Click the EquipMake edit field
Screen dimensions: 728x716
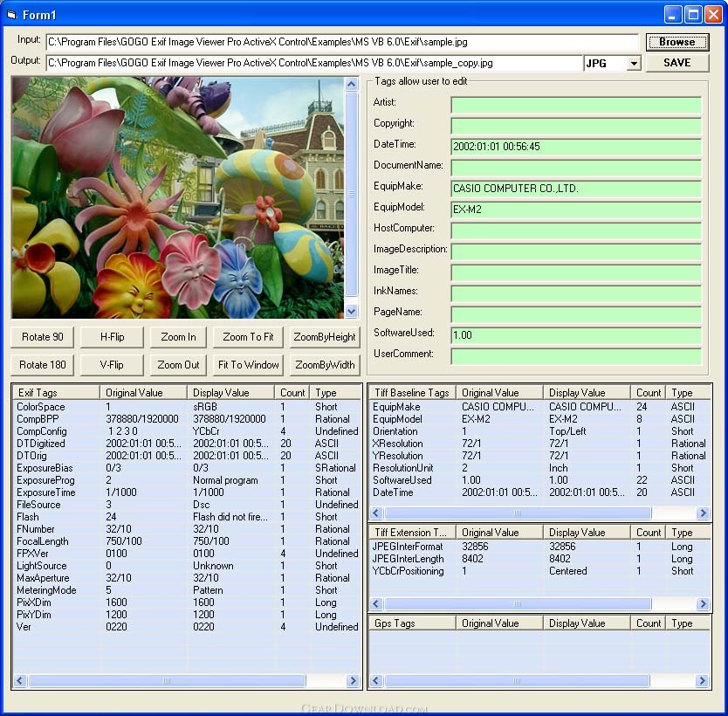tap(576, 189)
